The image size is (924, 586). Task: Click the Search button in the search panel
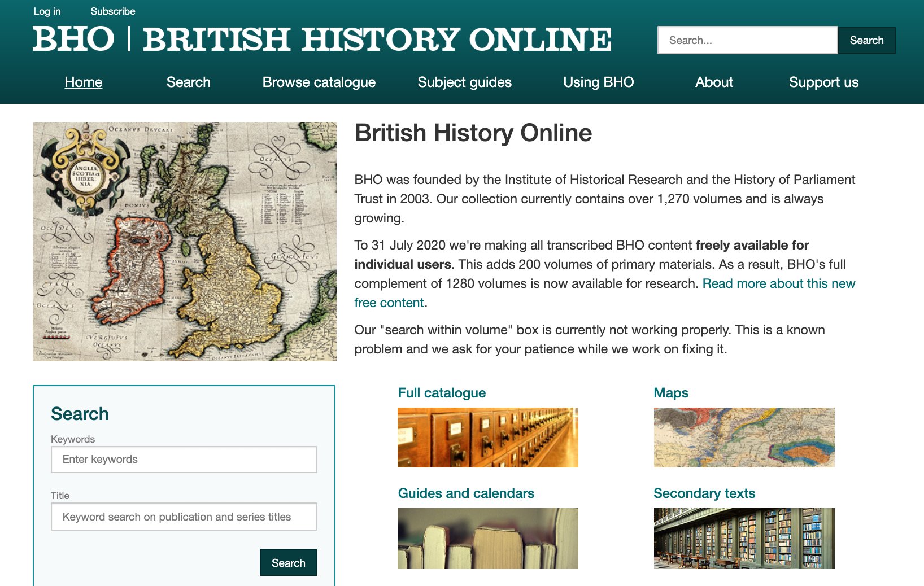(289, 562)
